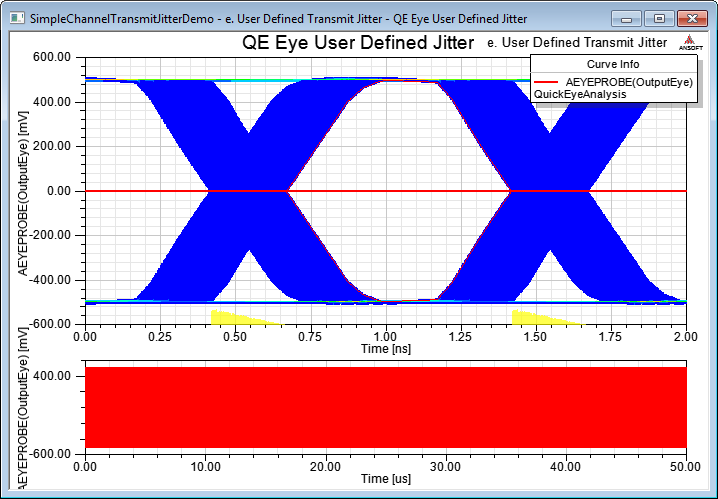Click the 1.00 ns X-axis tick label
Viewport: 718px width, 499px height.
[386, 337]
